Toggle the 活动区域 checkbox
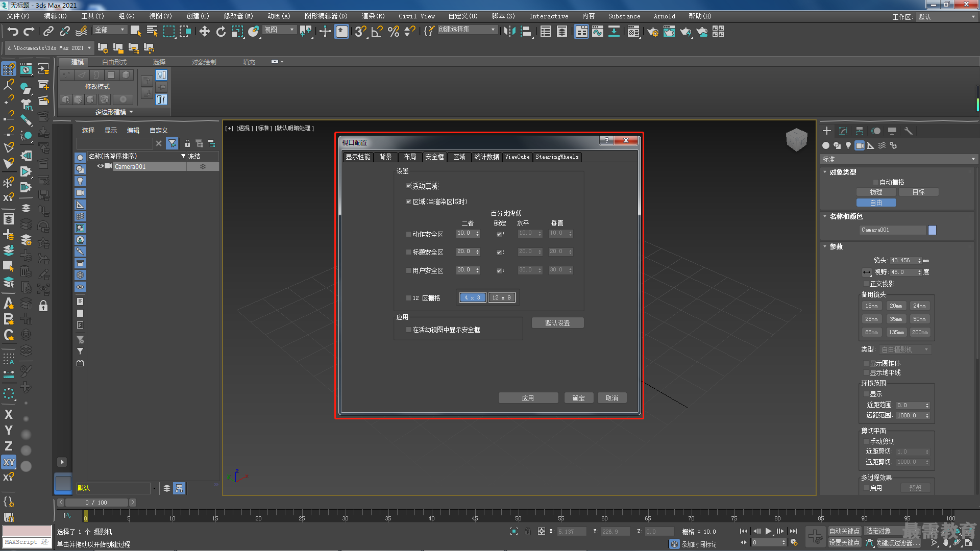 coord(409,186)
